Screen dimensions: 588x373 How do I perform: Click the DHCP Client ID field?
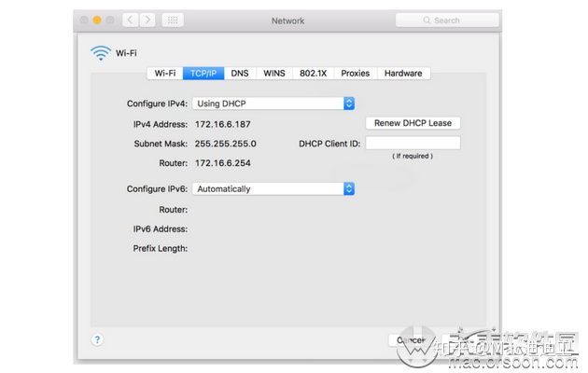point(413,143)
